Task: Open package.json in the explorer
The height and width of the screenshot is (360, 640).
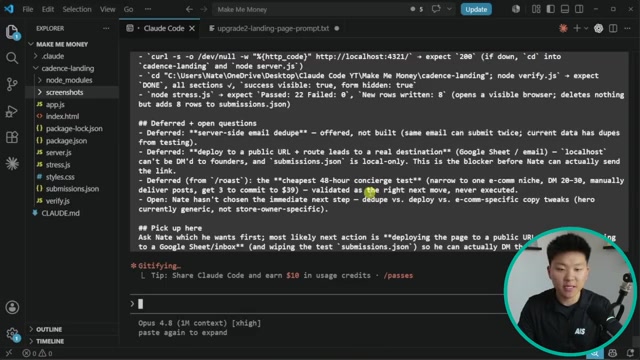Action: (66, 141)
